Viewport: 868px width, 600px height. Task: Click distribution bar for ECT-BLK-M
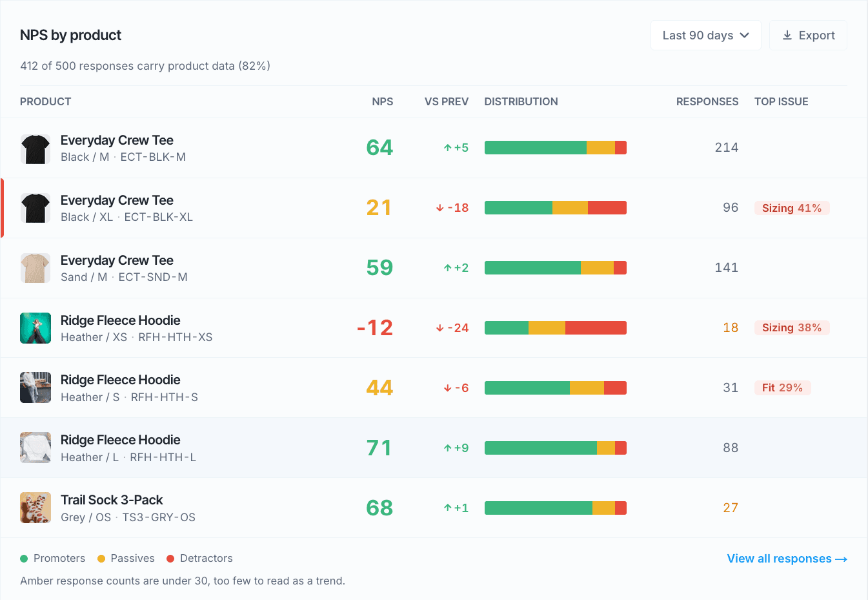556,147
